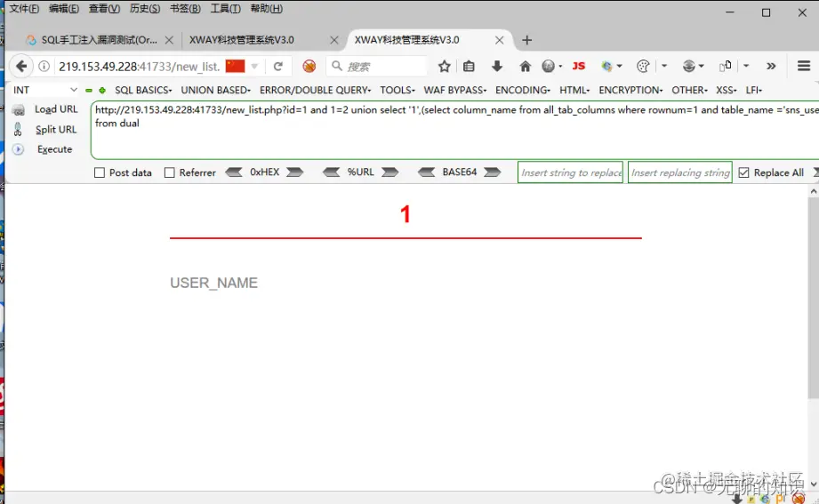
Task: Click the China flag icon in address bar
Action: pyautogui.click(x=235, y=66)
